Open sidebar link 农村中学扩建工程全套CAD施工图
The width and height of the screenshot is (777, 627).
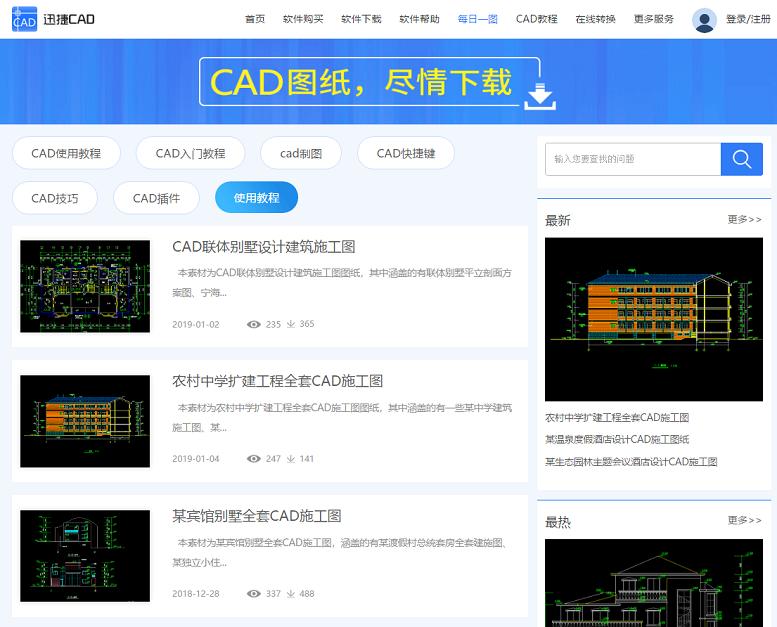click(617, 417)
